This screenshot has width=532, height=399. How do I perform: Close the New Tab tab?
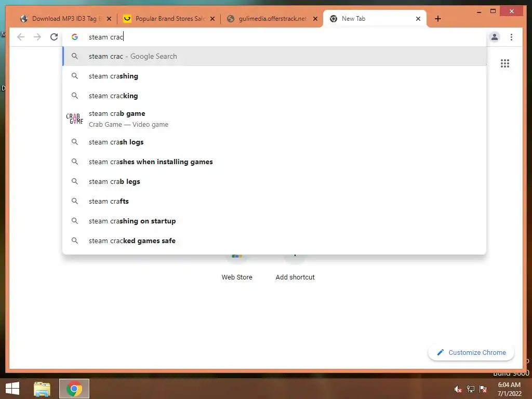(x=418, y=19)
